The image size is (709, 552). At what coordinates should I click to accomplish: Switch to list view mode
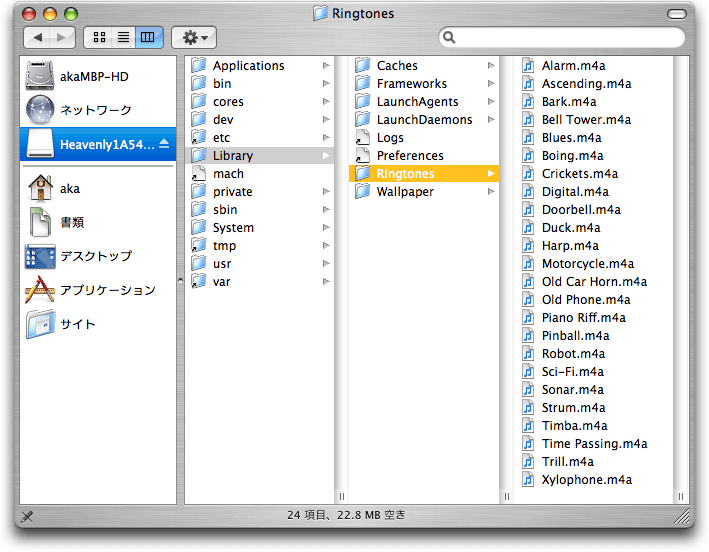tap(124, 37)
